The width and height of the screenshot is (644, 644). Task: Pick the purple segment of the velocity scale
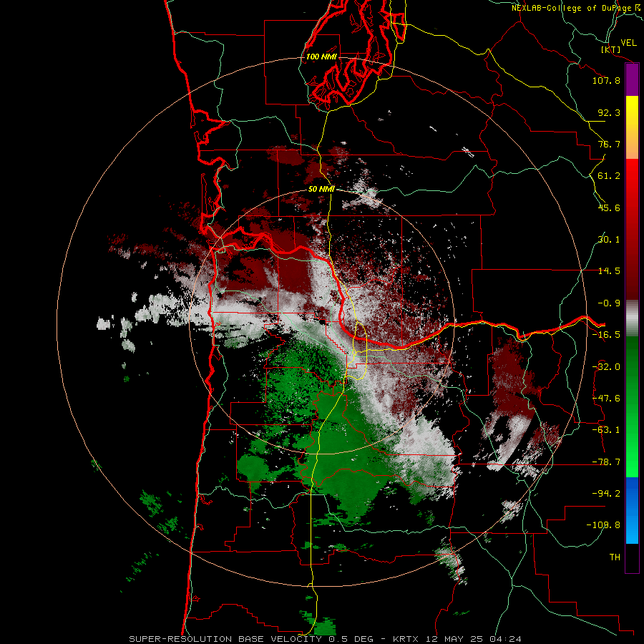632,80
